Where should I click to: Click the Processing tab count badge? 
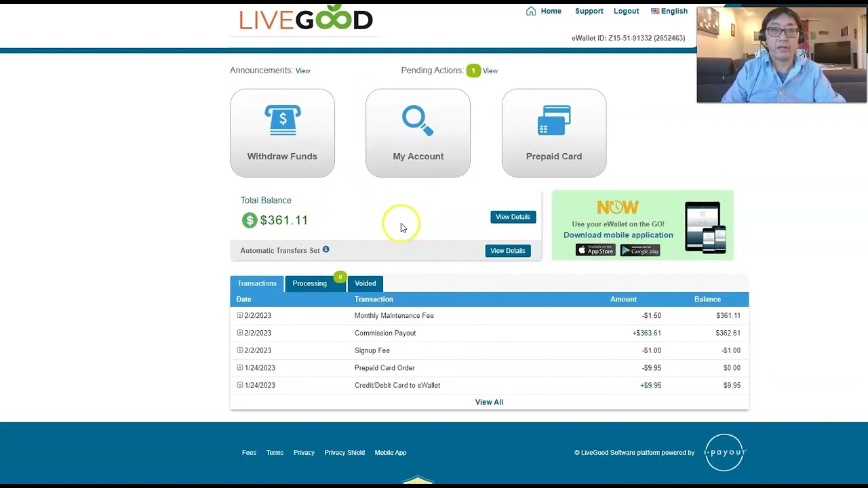click(340, 277)
